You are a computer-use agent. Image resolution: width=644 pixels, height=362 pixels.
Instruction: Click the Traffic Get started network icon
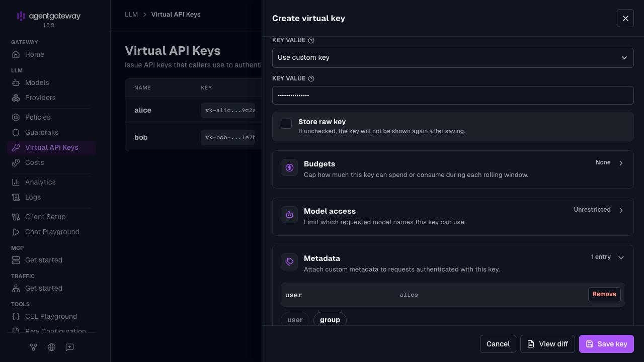pos(16,288)
